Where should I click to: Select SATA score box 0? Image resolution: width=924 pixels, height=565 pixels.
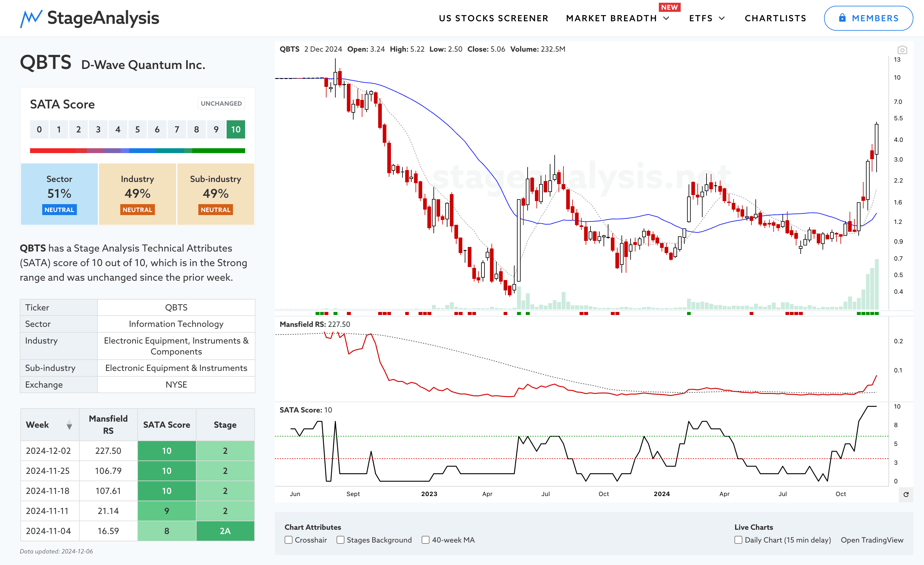[x=39, y=129]
